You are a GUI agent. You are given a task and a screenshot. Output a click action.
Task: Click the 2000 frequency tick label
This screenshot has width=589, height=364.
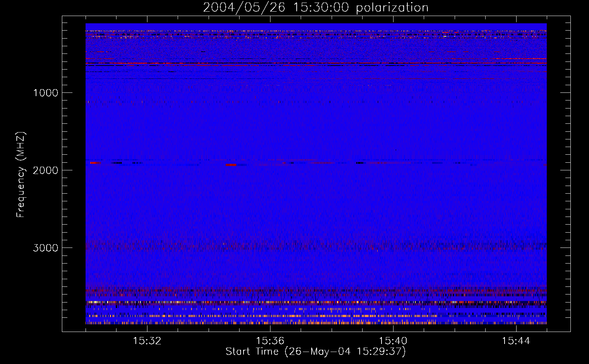pos(46,170)
